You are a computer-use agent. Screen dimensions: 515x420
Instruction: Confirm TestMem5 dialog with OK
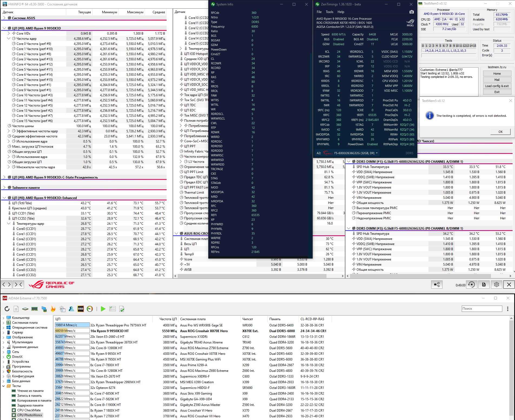click(x=500, y=132)
